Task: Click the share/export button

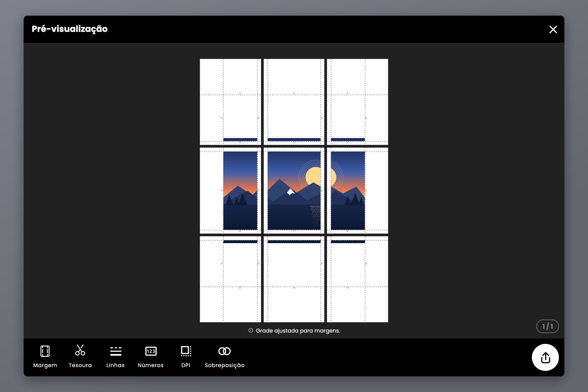Action: 545,357
